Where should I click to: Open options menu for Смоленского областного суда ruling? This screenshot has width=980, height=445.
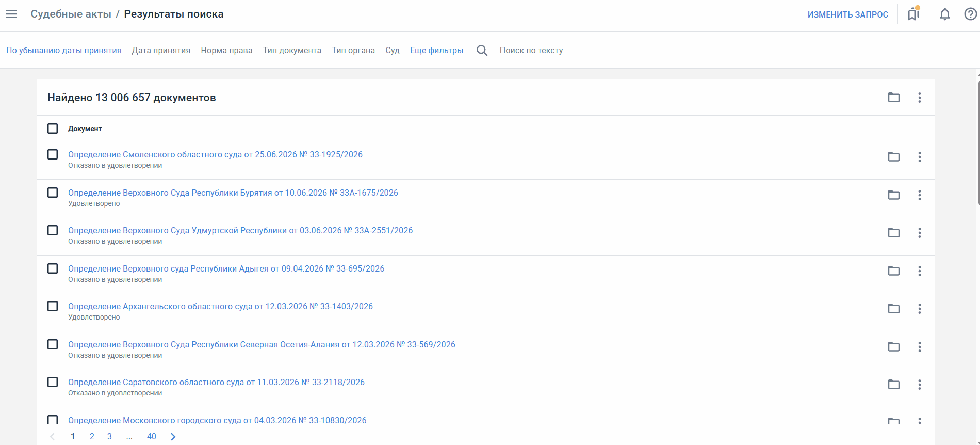(x=919, y=157)
